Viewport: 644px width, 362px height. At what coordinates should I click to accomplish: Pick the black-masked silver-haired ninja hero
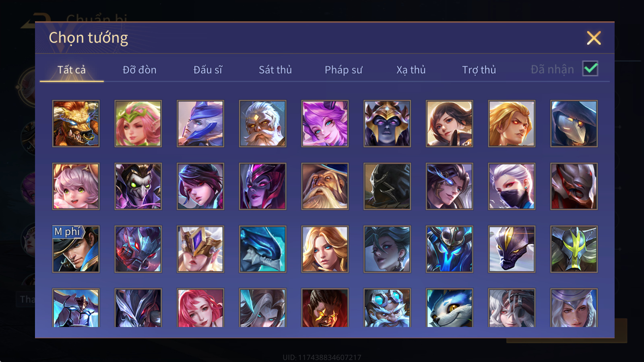(512, 186)
